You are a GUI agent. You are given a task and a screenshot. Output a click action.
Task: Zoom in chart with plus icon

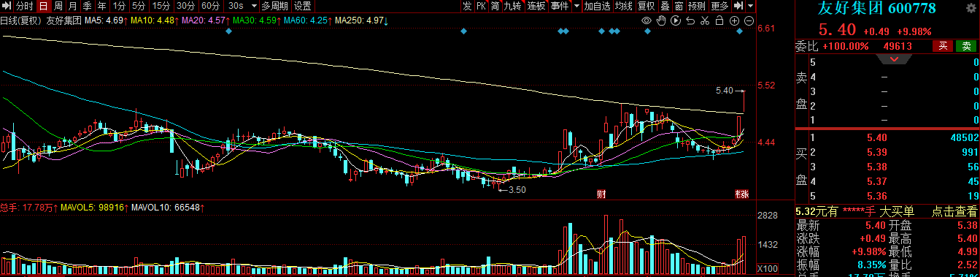click(x=735, y=21)
